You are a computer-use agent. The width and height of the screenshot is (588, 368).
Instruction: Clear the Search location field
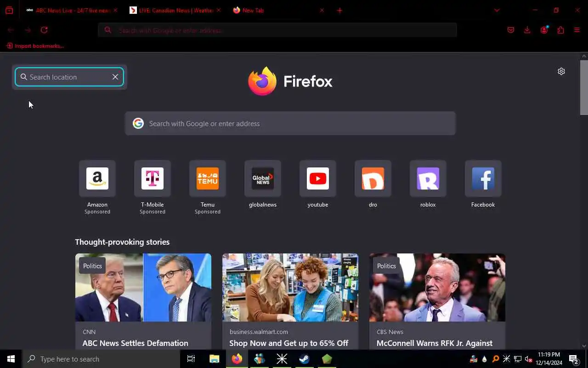115,77
